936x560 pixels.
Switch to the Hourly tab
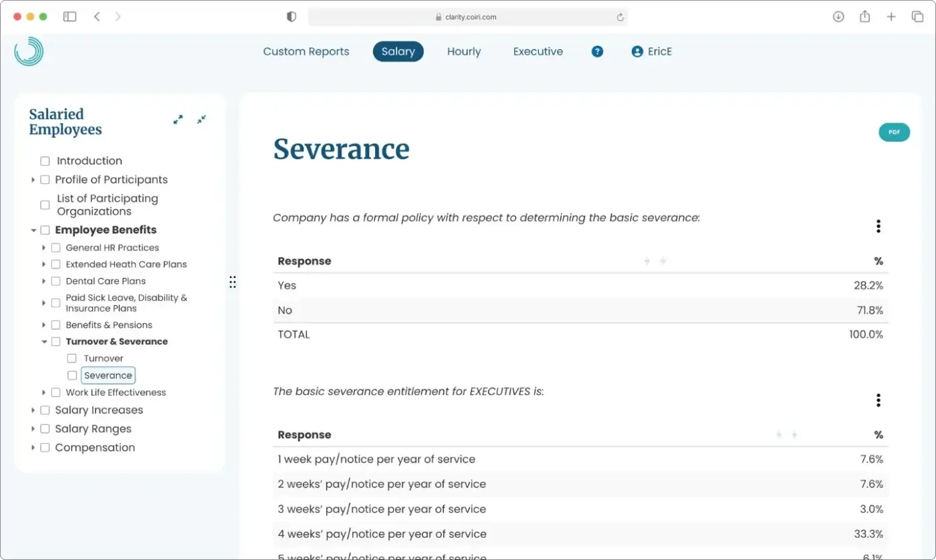(x=464, y=51)
